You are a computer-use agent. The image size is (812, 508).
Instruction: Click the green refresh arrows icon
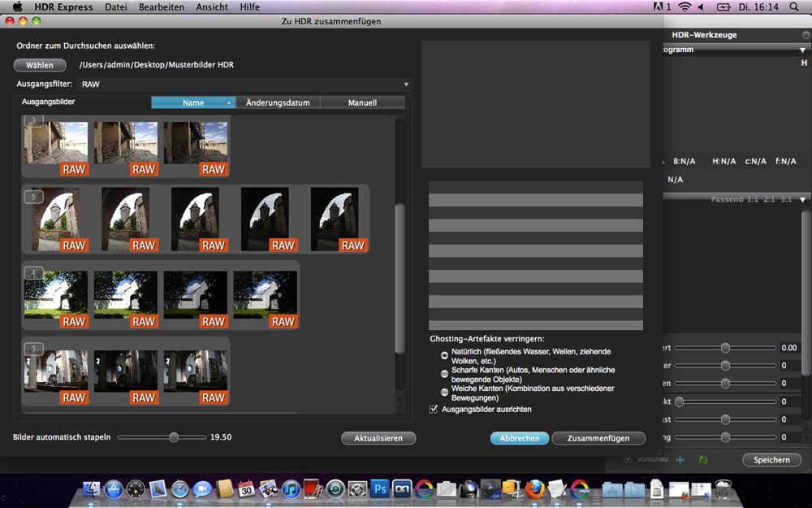pyautogui.click(x=702, y=460)
